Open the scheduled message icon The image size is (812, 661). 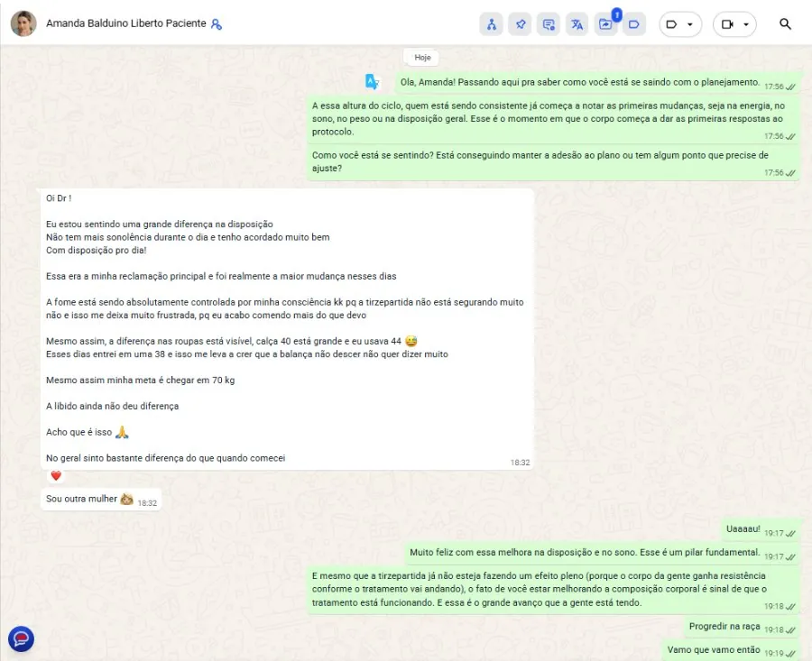(x=549, y=23)
